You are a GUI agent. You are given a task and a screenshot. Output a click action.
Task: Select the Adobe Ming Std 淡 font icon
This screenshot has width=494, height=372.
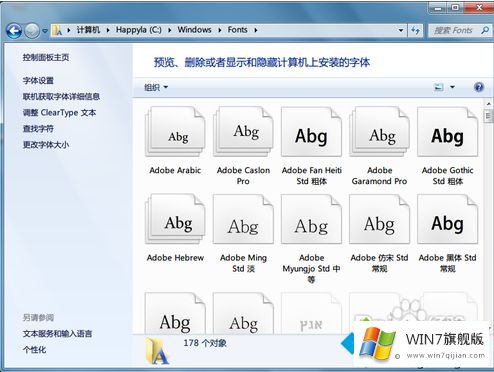[x=243, y=219]
